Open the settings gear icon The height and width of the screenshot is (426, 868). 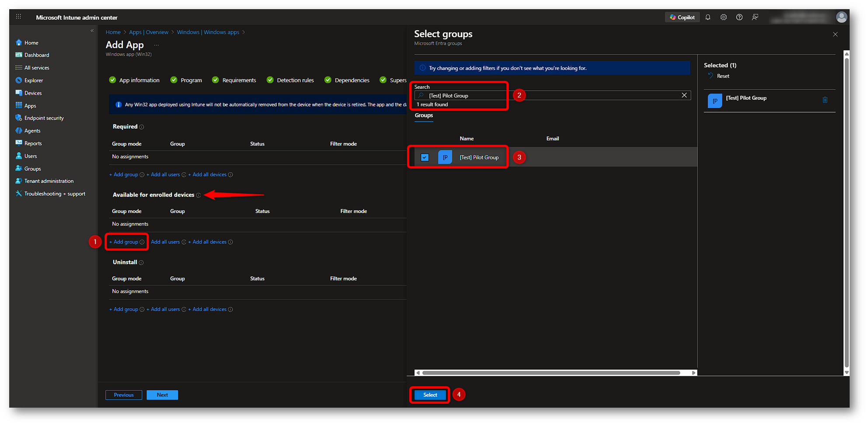tap(723, 17)
